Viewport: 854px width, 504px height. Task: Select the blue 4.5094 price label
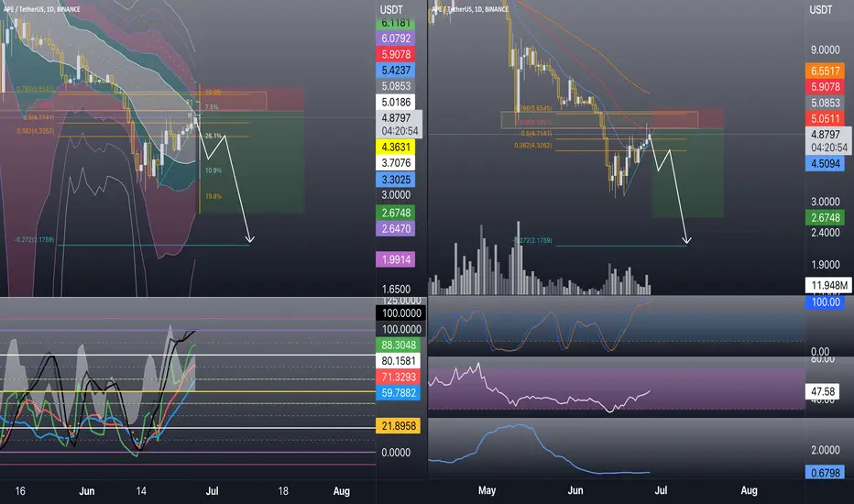pos(825,163)
